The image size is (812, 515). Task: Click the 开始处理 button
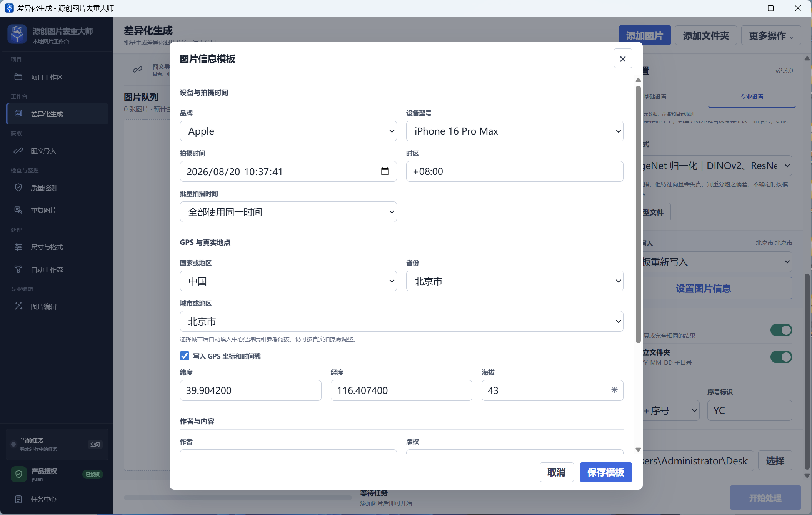[765, 498]
